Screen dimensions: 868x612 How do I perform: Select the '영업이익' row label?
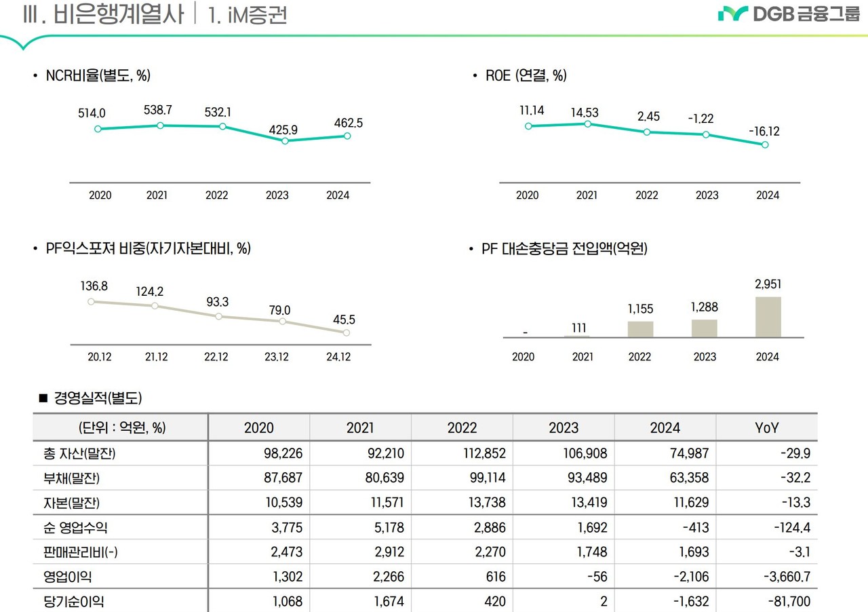click(x=66, y=577)
